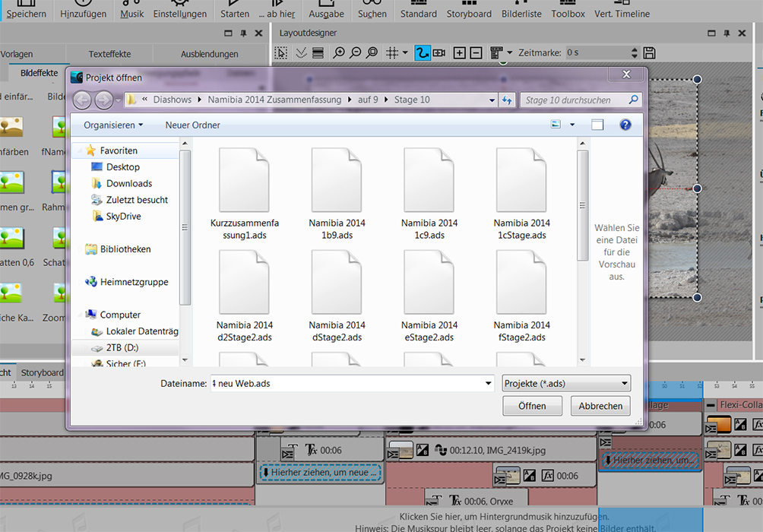
Task: Click the zoom out magnifier in Layoutdesigner
Action: point(355,52)
